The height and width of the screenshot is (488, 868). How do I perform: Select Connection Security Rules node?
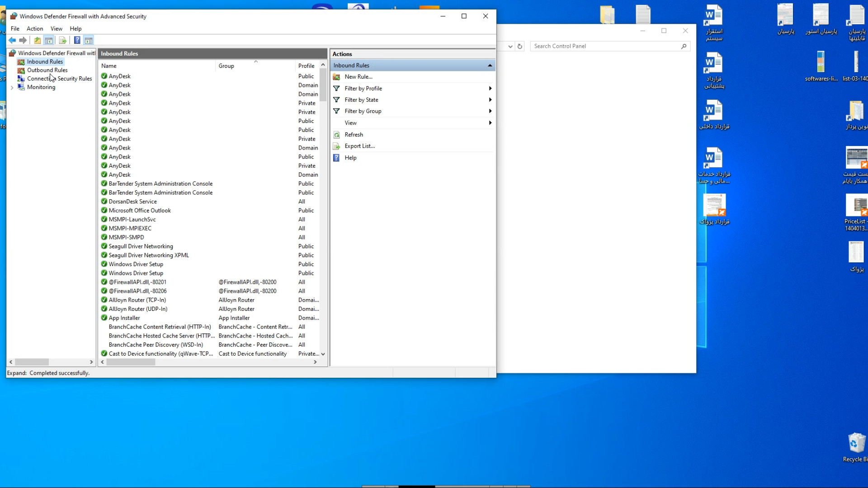coord(59,79)
